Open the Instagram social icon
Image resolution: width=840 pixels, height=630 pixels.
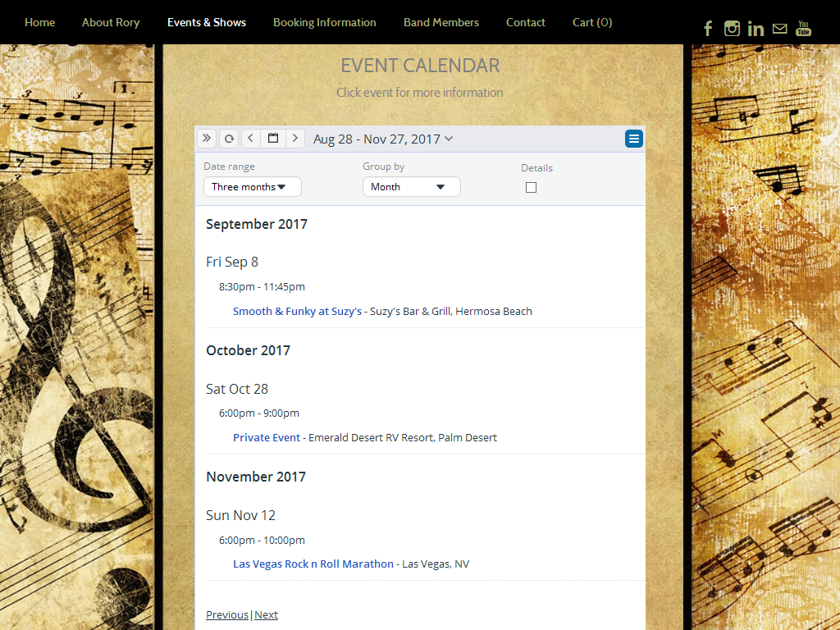pos(732,29)
